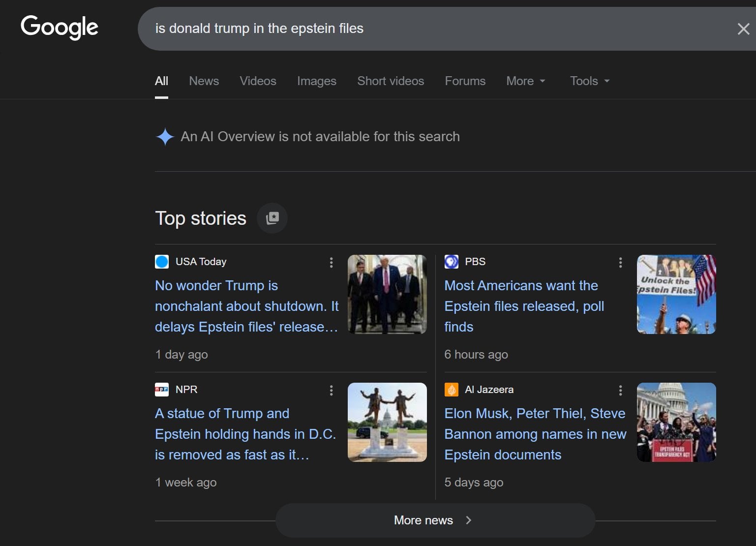
Task: Switch to the Forums tab
Action: coord(465,81)
